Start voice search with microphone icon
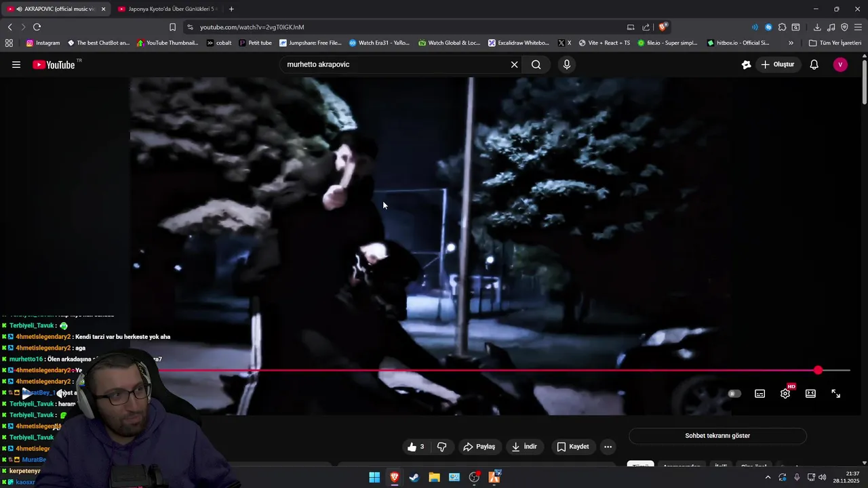This screenshot has height=488, width=868. click(567, 64)
